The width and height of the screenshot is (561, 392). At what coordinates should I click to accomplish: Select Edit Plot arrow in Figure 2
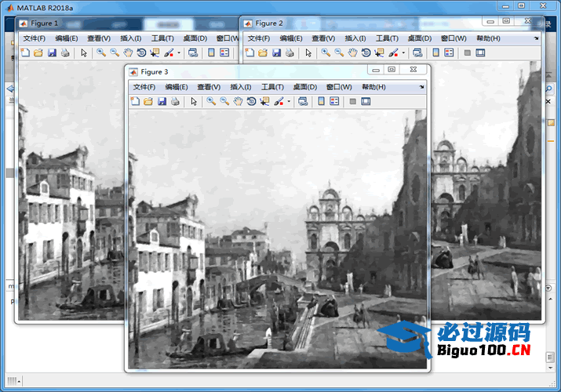pos(308,53)
